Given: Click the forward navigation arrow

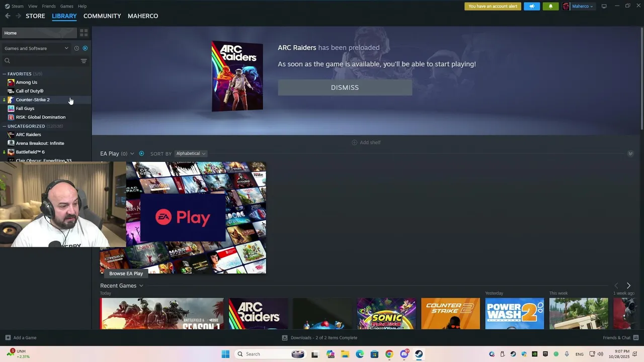Looking at the screenshot, I should tap(19, 16).
